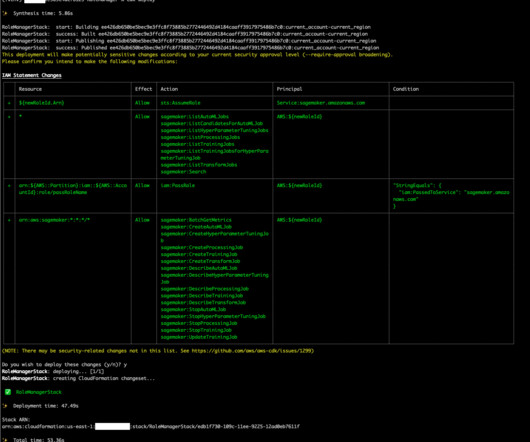530x442 pixels.
Task: Click the 'Condition' column header
Action: pyautogui.click(x=406, y=89)
